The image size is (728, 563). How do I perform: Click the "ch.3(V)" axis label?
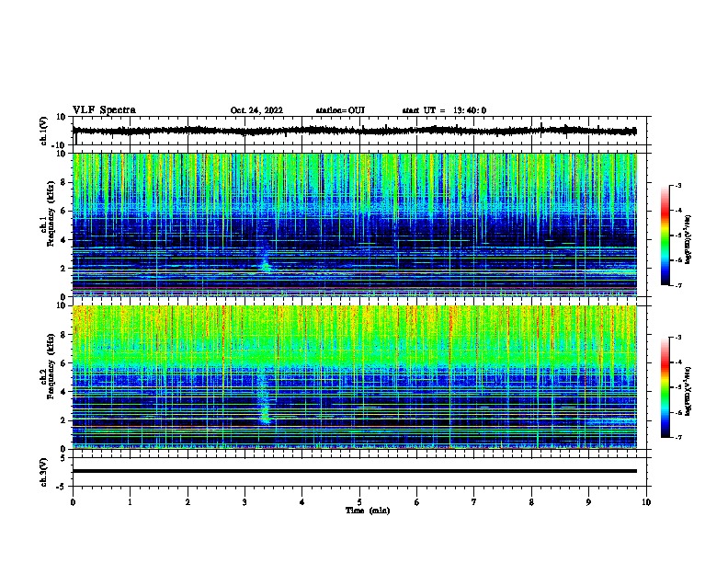(x=43, y=472)
